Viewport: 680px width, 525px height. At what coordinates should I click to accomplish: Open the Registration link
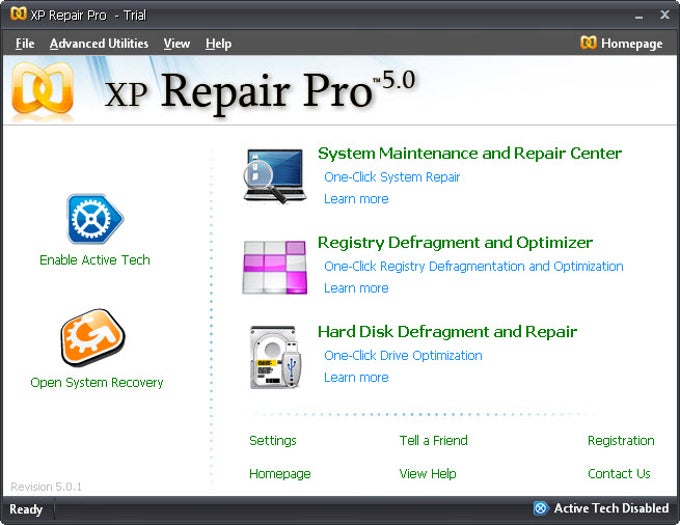tap(621, 441)
